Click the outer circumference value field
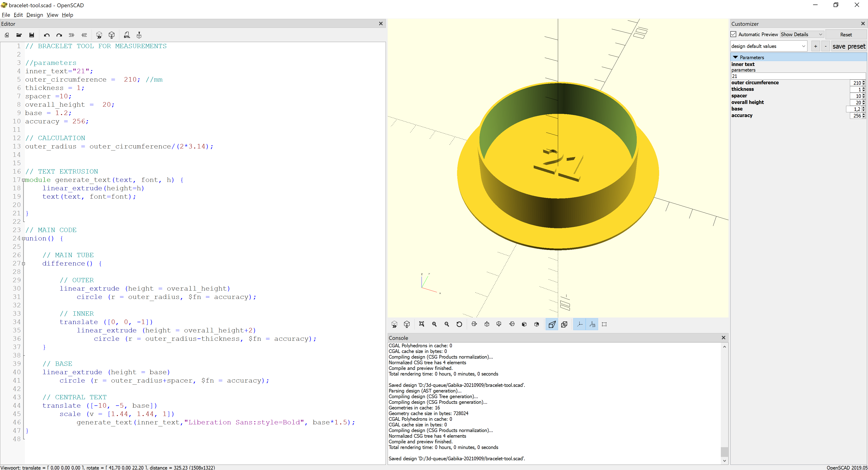Image resolution: width=868 pixels, height=470 pixels. pyautogui.click(x=856, y=83)
